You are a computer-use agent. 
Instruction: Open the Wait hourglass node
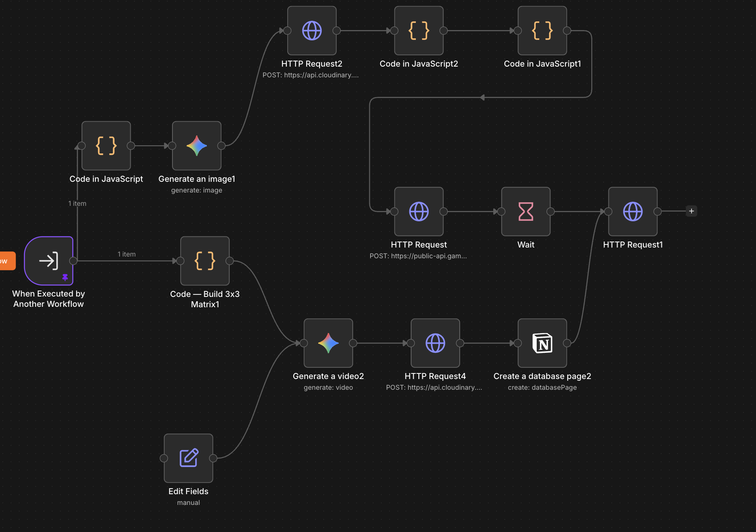526,211
